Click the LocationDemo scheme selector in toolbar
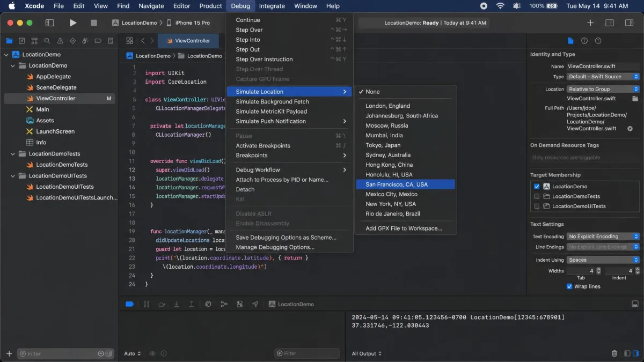Image resolution: width=644 pixels, height=362 pixels. 134,23
